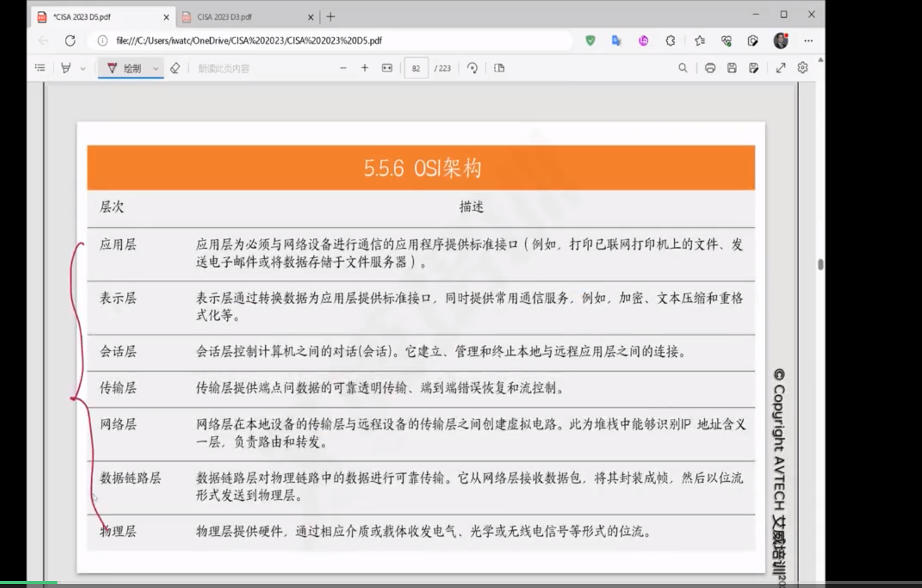This screenshot has height=588, width=922.
Task: Select the eraser tool
Action: click(x=175, y=68)
